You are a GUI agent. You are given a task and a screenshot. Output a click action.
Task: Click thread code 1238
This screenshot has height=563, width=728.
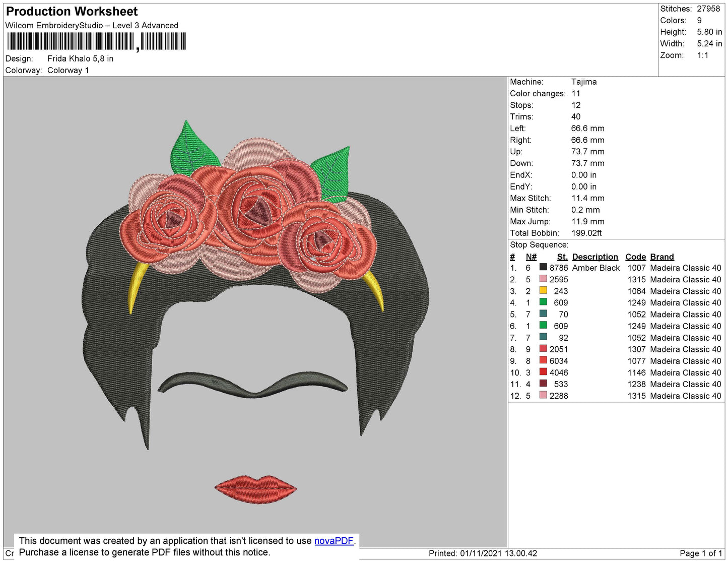tap(636, 384)
